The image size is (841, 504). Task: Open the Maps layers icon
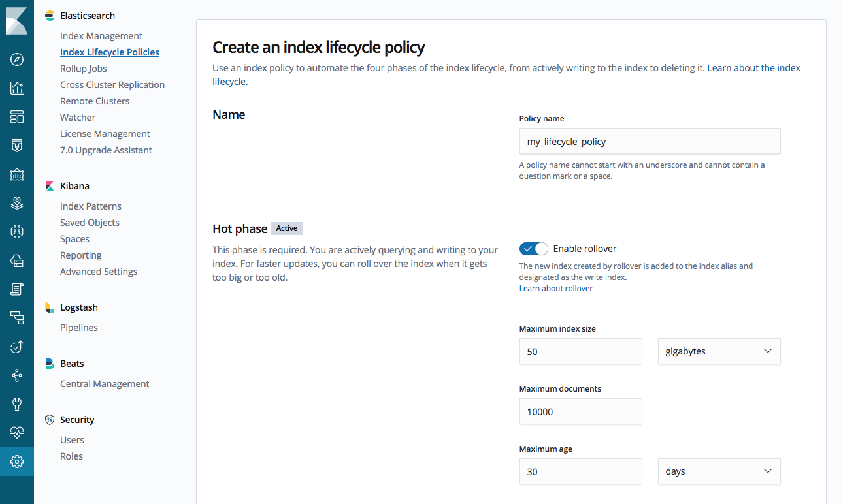[17, 202]
